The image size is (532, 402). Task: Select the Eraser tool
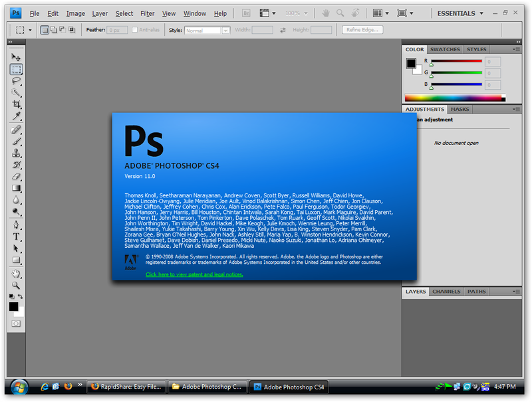pyautogui.click(x=16, y=177)
